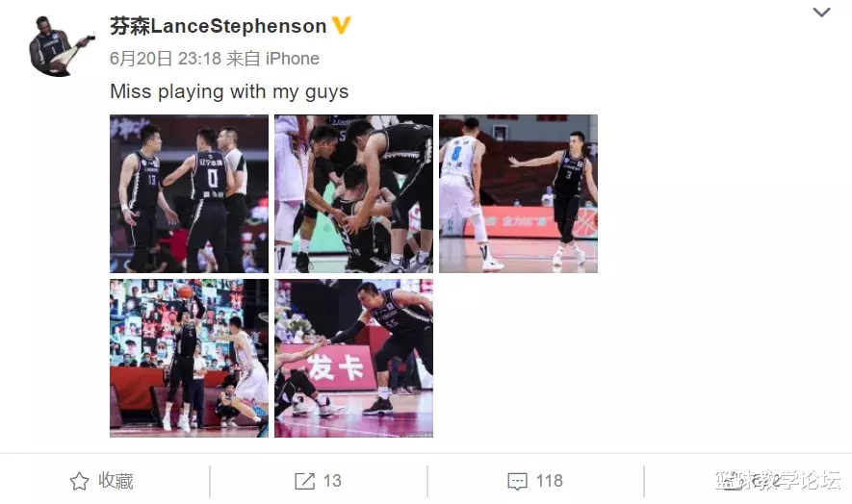Click the repost share icon
The image size is (852, 504).
[x=304, y=481]
